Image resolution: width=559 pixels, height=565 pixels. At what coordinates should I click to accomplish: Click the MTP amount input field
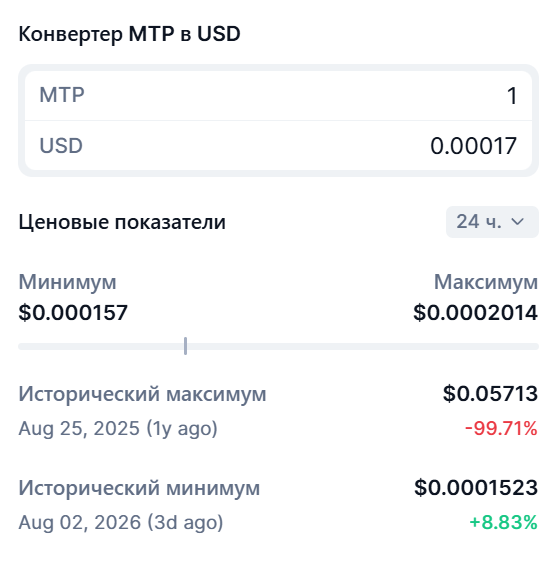pos(278,95)
